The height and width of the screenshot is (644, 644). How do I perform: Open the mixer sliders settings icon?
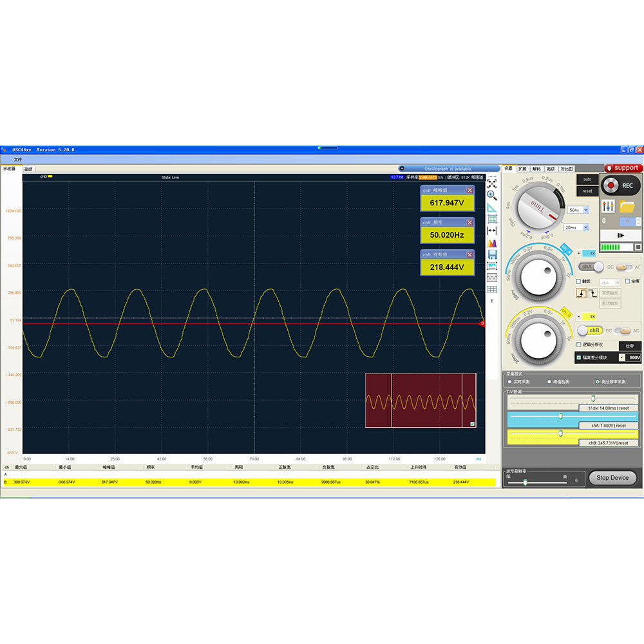tap(608, 206)
